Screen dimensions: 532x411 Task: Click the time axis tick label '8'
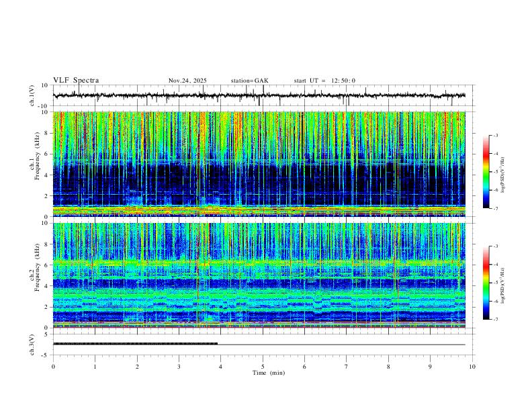coord(388,367)
